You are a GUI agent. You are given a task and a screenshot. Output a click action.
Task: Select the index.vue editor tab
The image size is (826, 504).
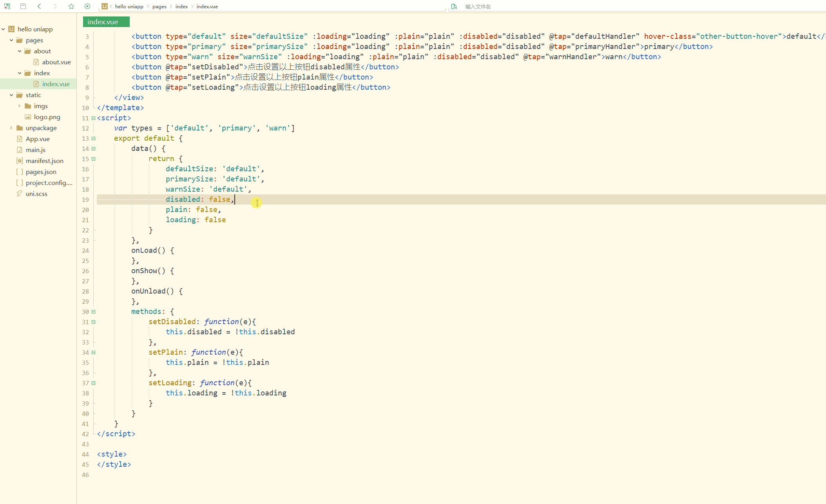click(x=106, y=22)
